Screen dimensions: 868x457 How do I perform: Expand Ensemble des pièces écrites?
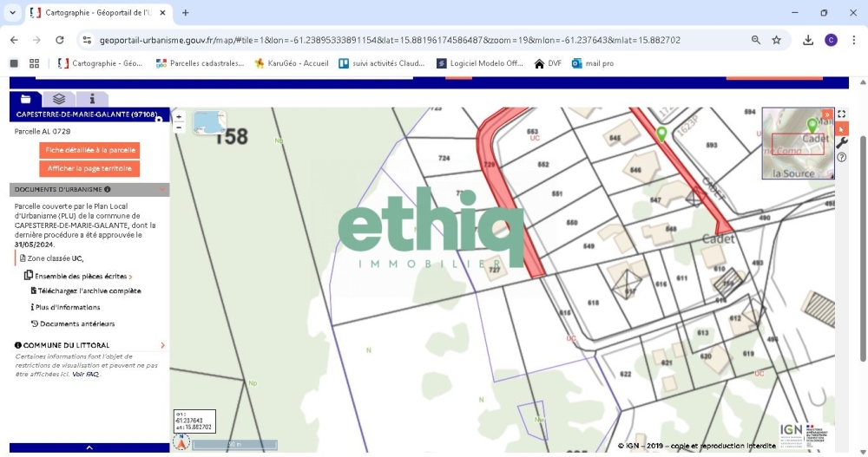tap(79, 276)
